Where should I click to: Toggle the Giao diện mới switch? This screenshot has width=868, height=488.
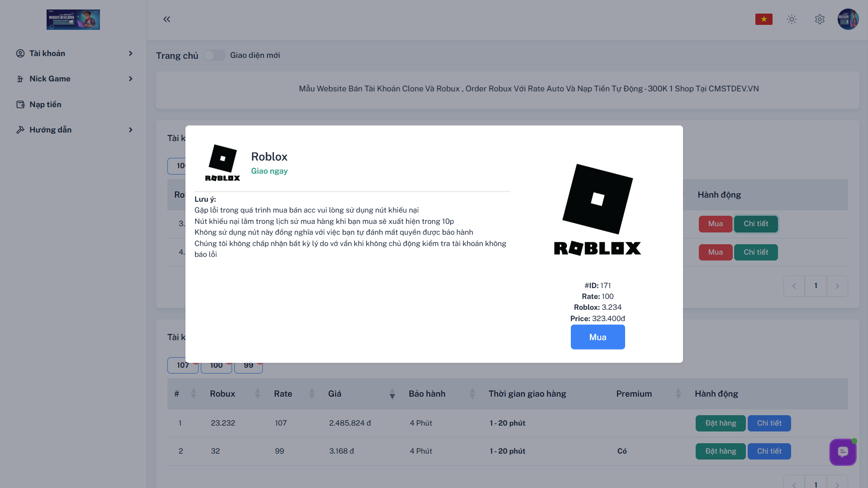pyautogui.click(x=214, y=55)
